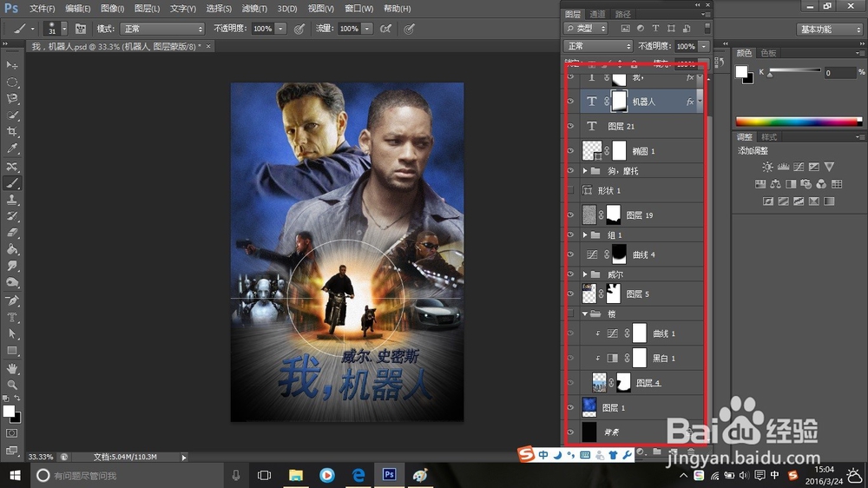Toggle Quick Mask mode icon
868x488 pixels.
[11, 433]
